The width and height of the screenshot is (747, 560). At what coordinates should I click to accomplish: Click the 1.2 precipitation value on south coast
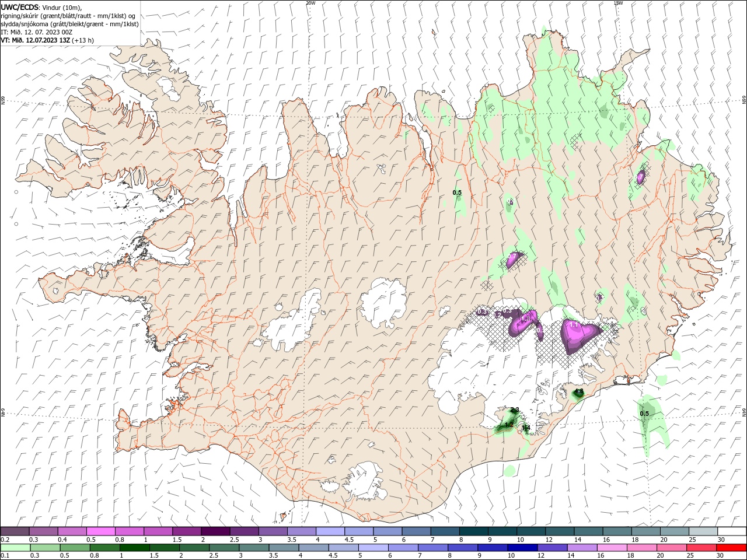point(509,425)
